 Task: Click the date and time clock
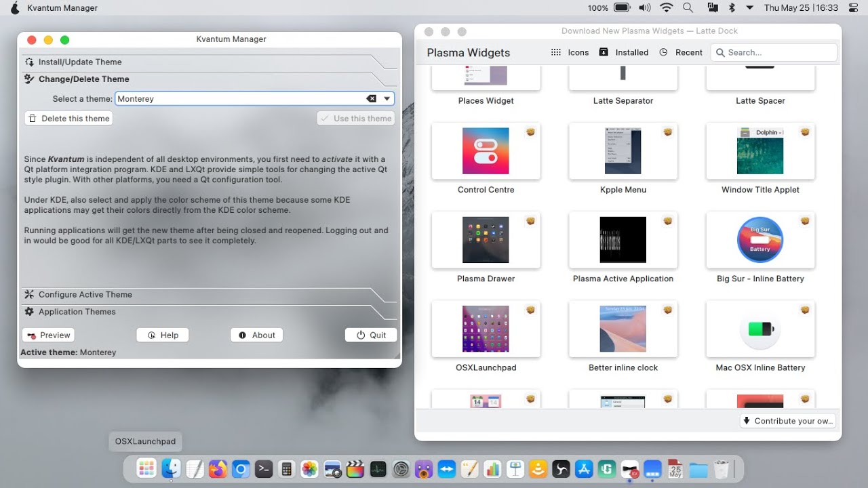801,8
